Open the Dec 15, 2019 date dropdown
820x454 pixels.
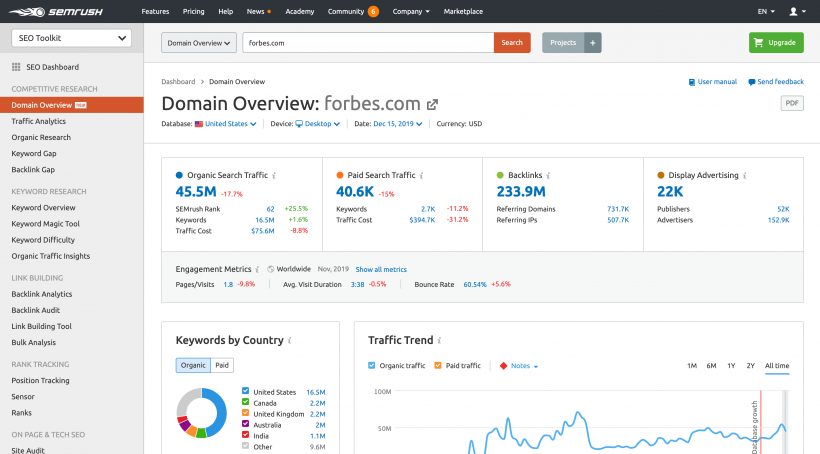tap(397, 124)
